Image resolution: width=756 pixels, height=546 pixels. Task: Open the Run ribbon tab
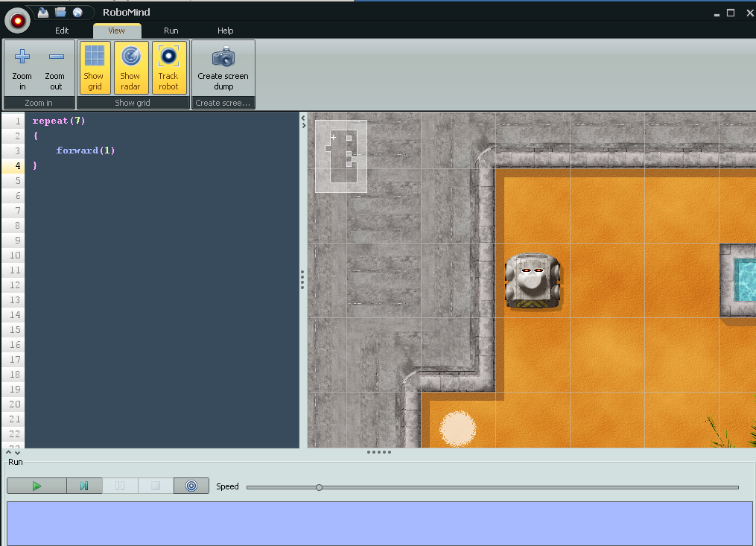tap(171, 31)
